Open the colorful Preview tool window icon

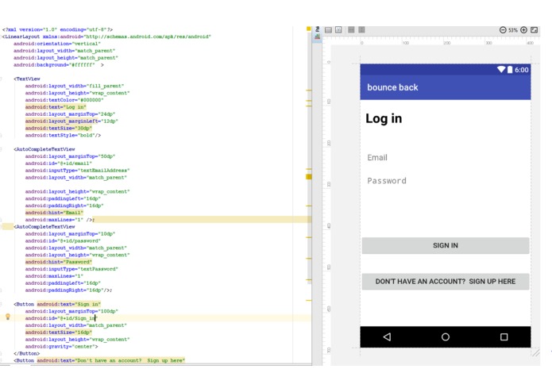[317, 37]
